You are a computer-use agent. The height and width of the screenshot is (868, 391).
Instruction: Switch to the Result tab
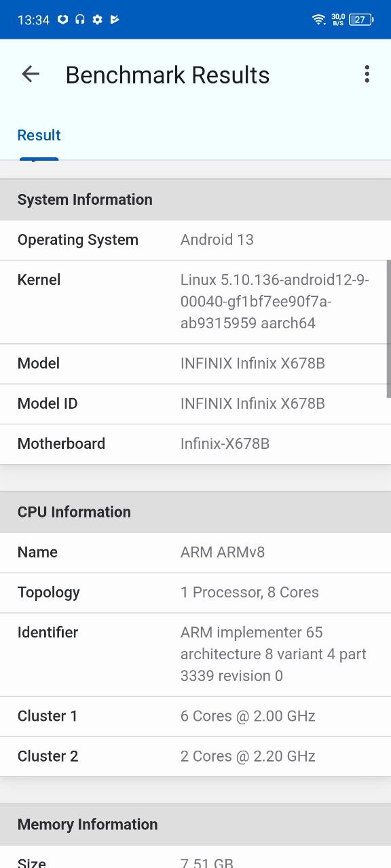(39, 135)
